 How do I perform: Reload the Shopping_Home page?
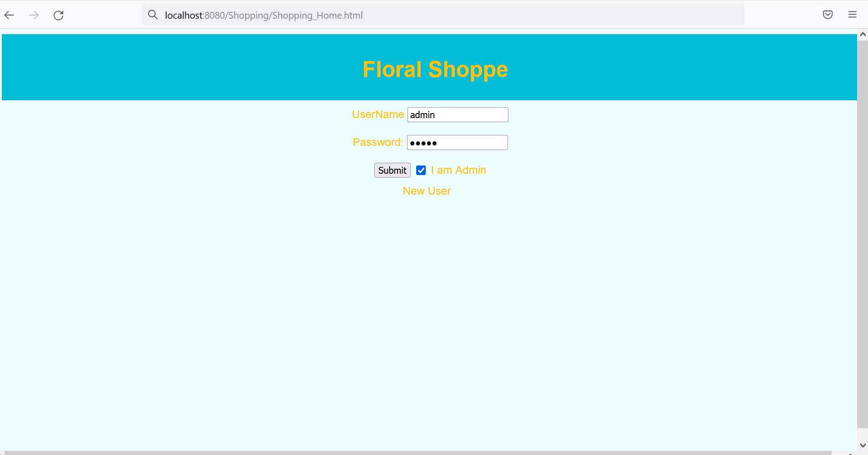[58, 15]
